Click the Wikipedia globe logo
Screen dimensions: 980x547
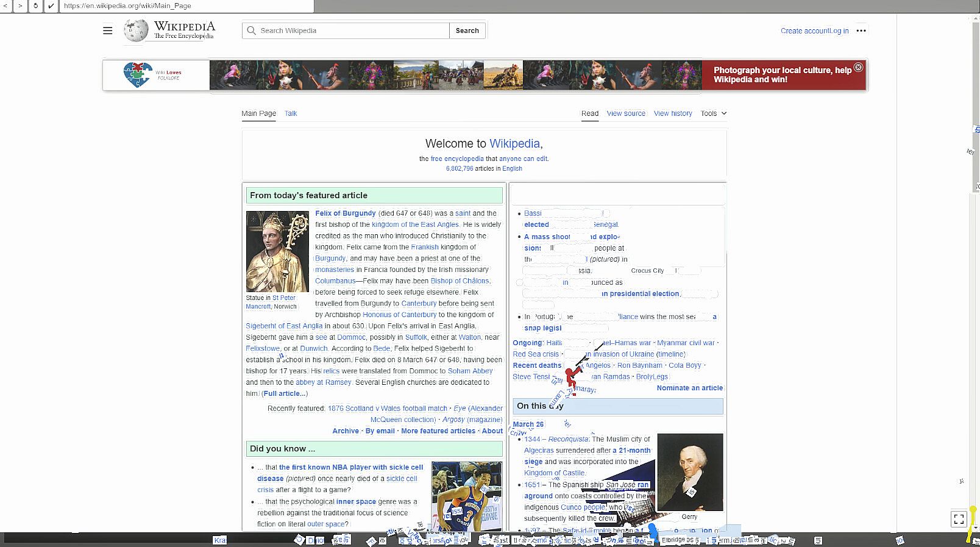click(x=135, y=30)
